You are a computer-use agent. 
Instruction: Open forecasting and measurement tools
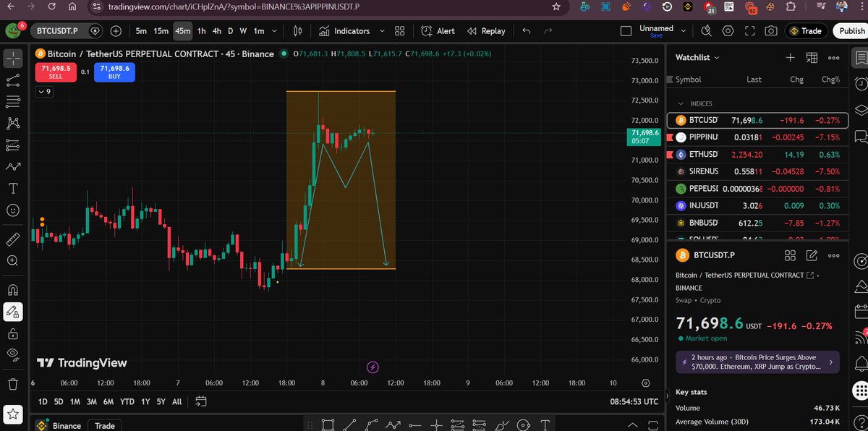point(13,145)
